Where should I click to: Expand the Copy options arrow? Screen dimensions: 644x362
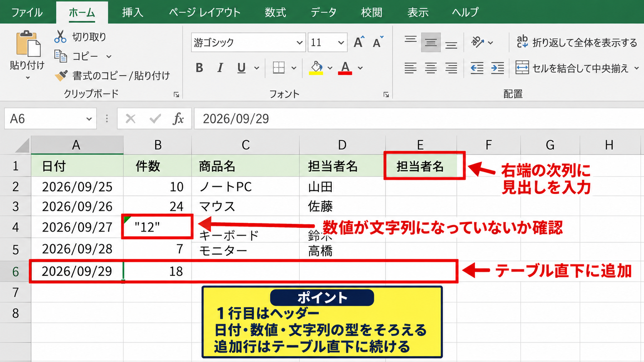point(109,57)
